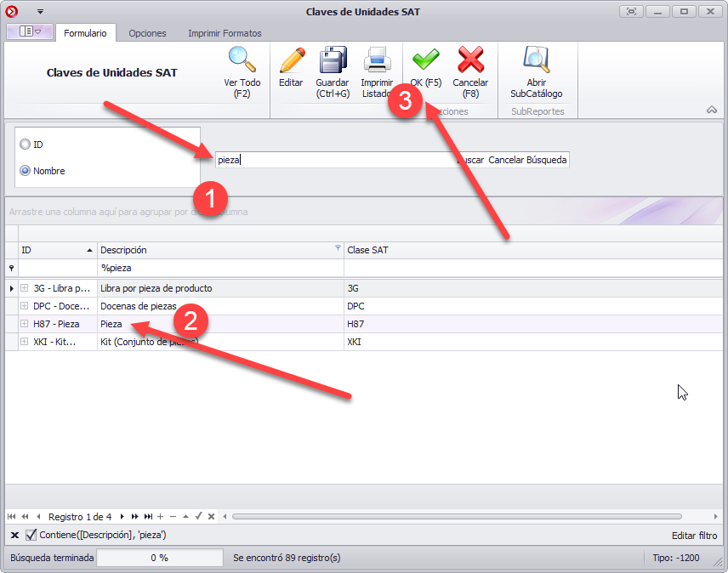Click Ver Todo (F2) magnifier icon
Screen dimensions: 728x573
(x=242, y=60)
